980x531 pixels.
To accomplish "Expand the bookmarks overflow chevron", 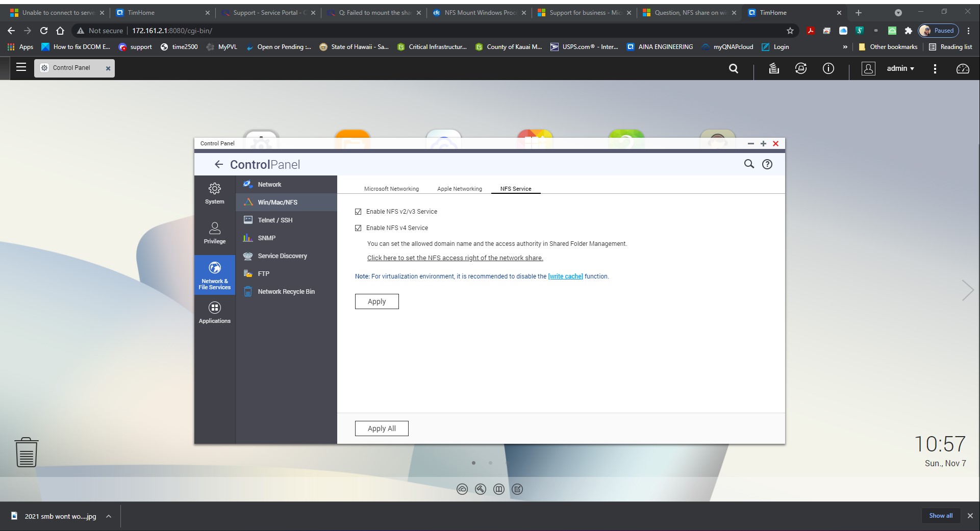I will 845,46.
